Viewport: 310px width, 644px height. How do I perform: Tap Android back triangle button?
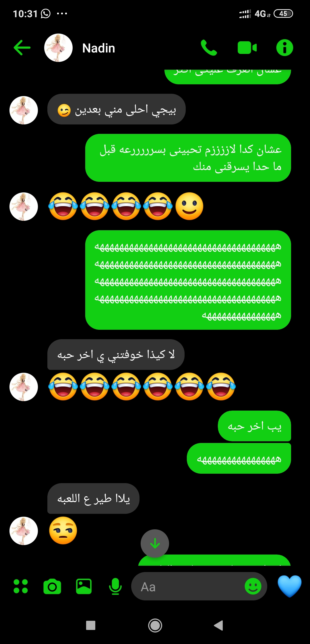(x=219, y=625)
